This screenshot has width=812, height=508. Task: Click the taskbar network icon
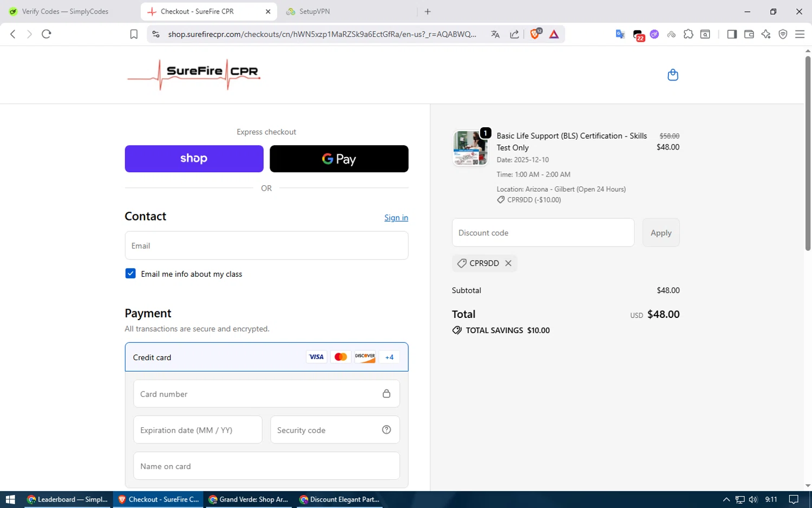[x=739, y=499]
